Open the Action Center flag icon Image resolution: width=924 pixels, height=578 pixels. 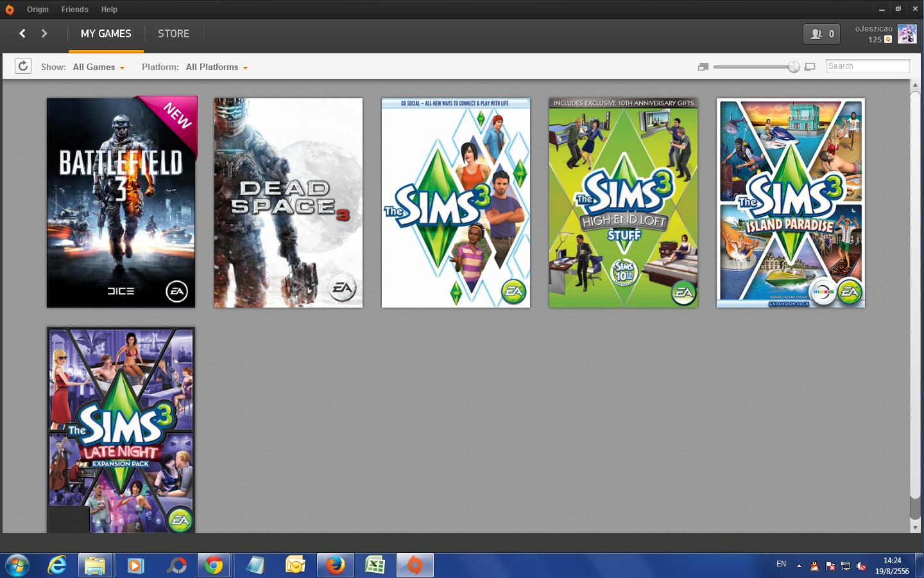click(x=830, y=566)
